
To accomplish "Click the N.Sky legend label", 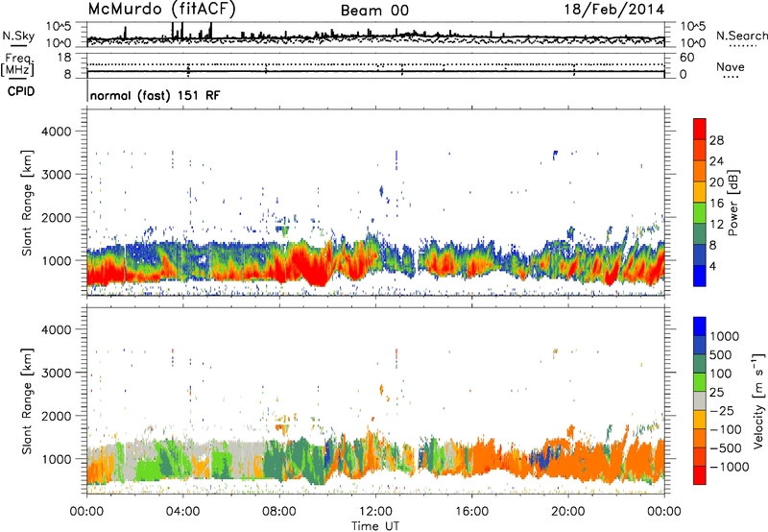I will 18,36.
